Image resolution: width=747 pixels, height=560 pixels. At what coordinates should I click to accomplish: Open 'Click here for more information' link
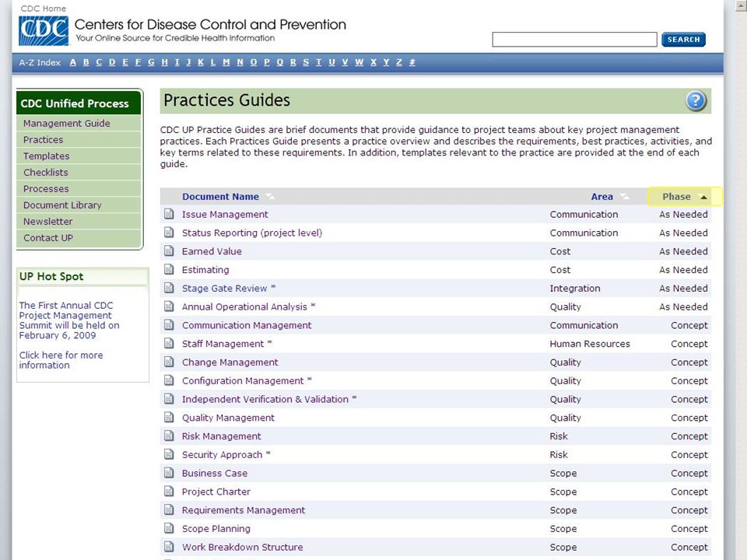[61, 360]
